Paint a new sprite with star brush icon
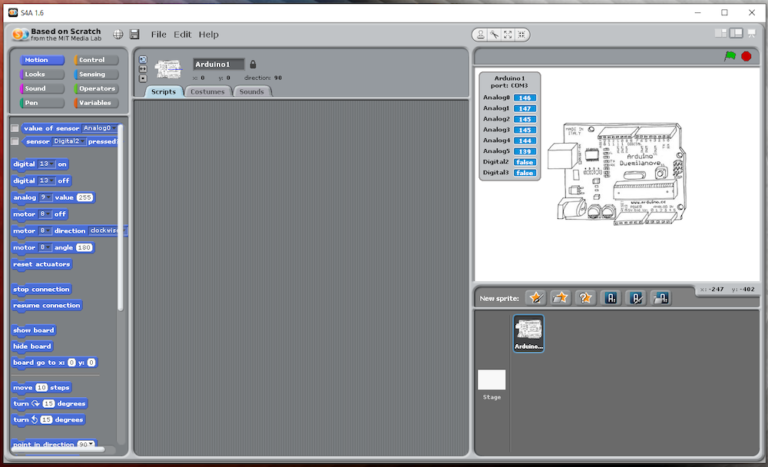This screenshot has width=768, height=467. coord(536,297)
